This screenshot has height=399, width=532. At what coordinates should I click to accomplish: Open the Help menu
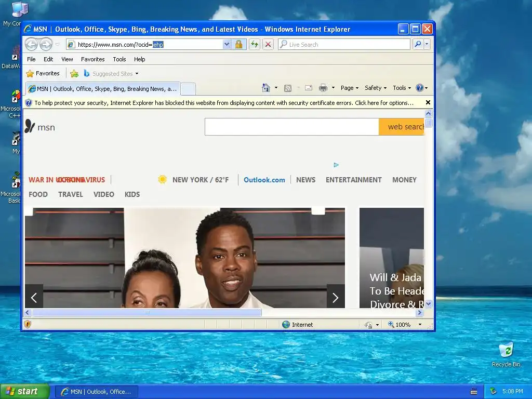click(x=139, y=59)
